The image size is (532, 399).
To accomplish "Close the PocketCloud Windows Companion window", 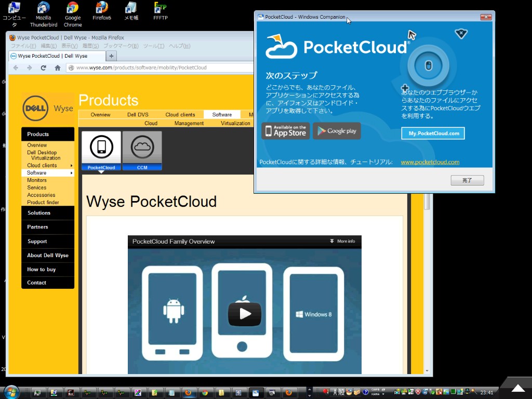I will coord(486,17).
